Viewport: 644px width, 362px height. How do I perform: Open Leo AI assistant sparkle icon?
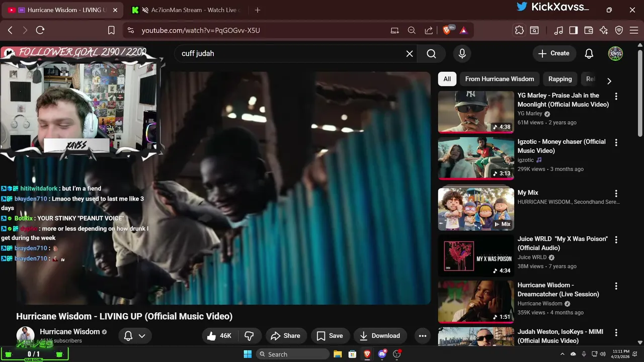pyautogui.click(x=604, y=30)
